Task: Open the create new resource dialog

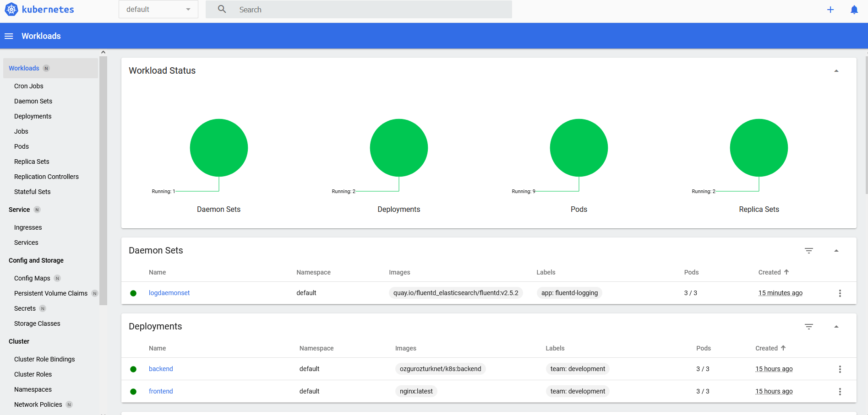Action: tap(830, 9)
